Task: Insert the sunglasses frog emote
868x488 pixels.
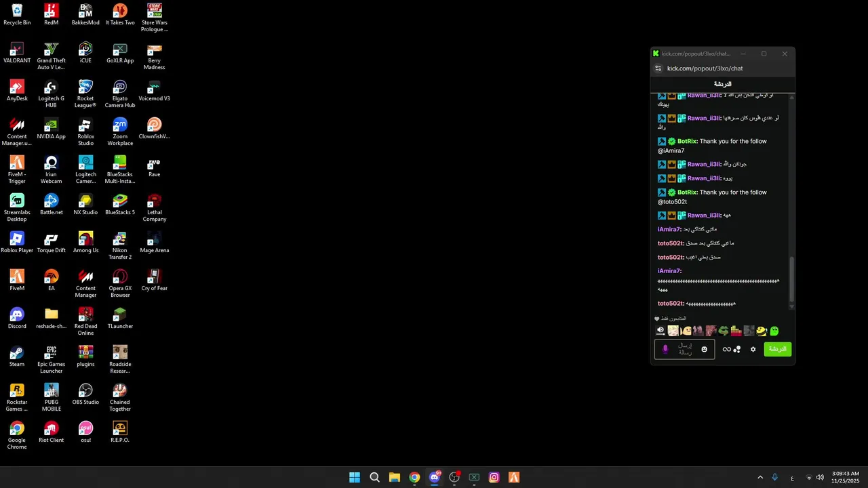Action: coord(724,331)
